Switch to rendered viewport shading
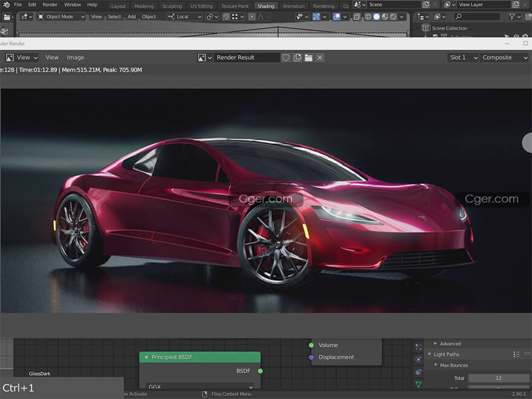This screenshot has width=532, height=399. point(393,17)
